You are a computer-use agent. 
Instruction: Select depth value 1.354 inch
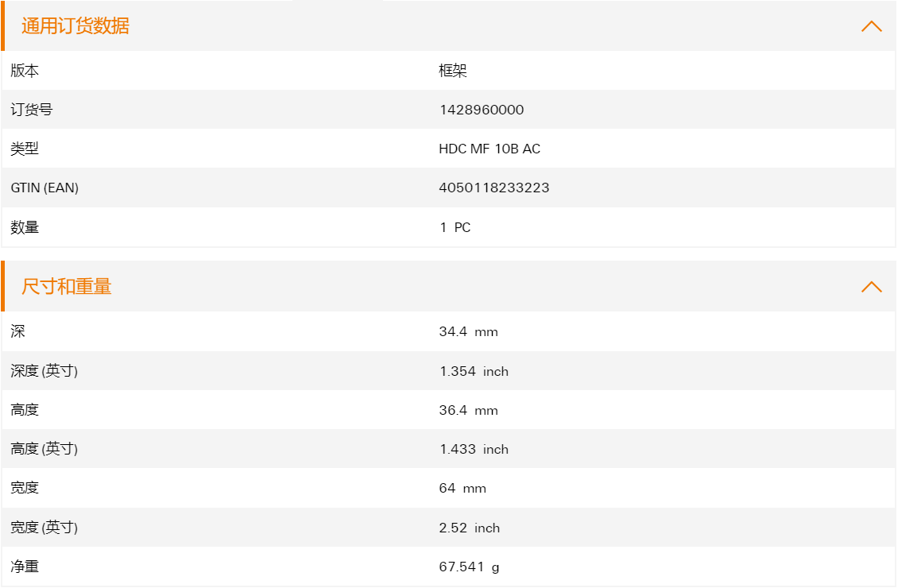click(x=474, y=371)
